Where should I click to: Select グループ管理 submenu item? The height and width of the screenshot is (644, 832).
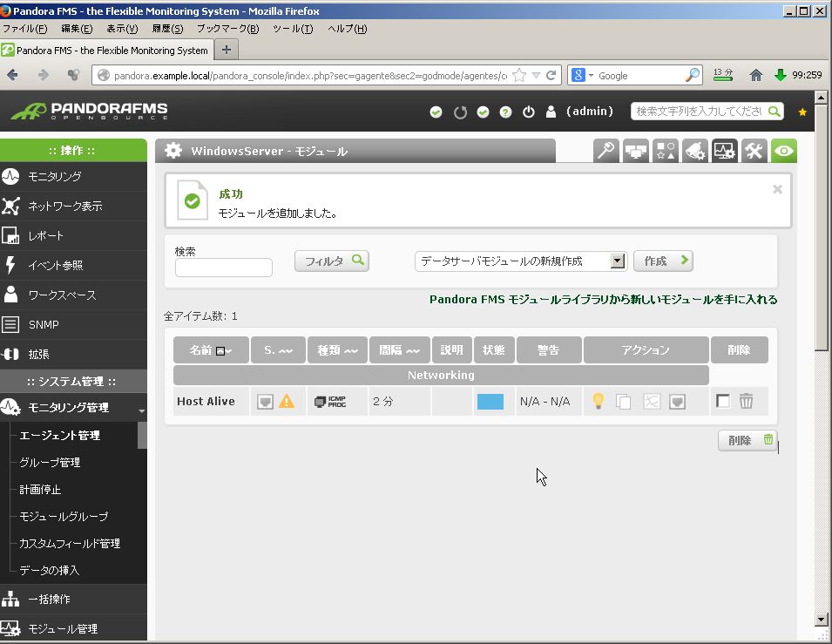(x=50, y=463)
